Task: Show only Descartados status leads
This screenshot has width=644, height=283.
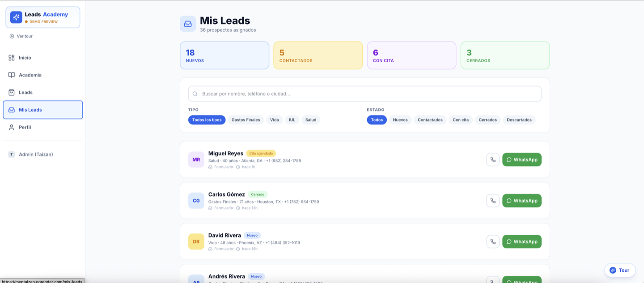Action: pos(519,120)
